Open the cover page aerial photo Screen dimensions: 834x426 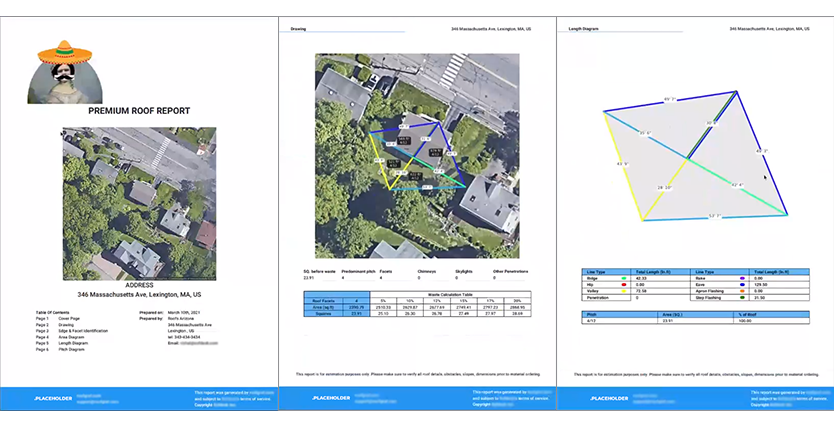[139, 204]
